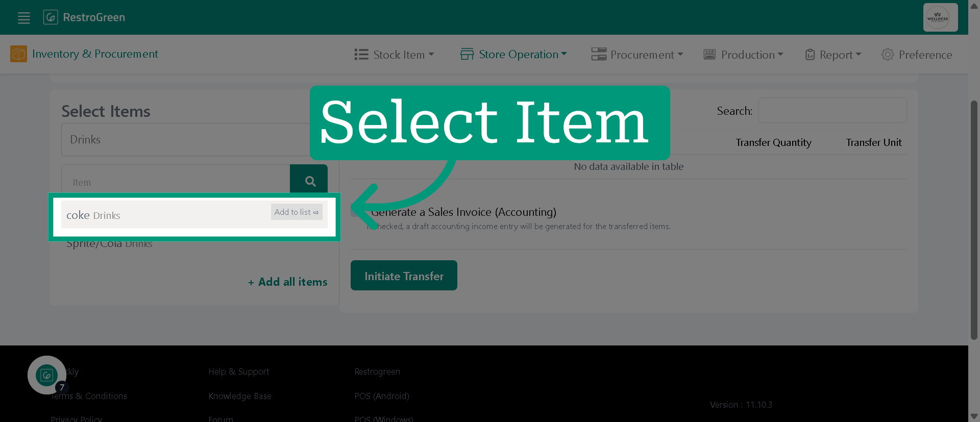
Task: Open the Report menu
Action: [x=833, y=55]
